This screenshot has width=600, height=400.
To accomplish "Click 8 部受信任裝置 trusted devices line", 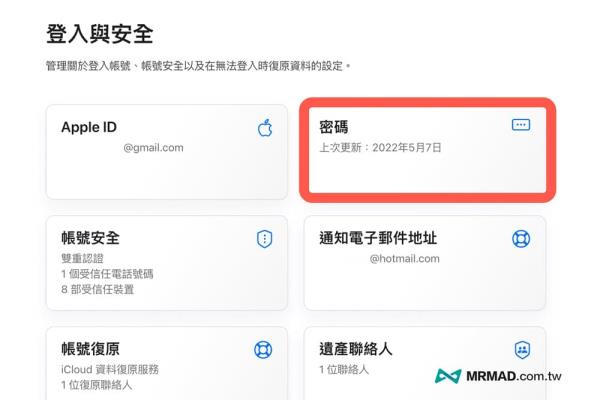I will pyautogui.click(x=98, y=289).
